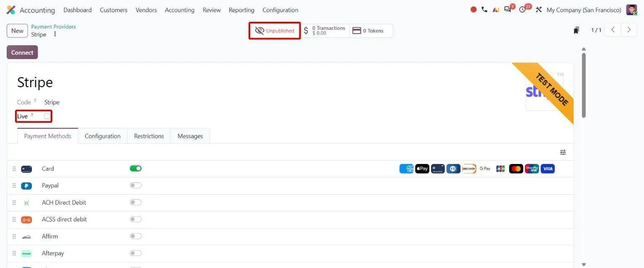The width and height of the screenshot is (644, 268).
Task: Click the Google Pay brand icon
Action: [x=485, y=169]
